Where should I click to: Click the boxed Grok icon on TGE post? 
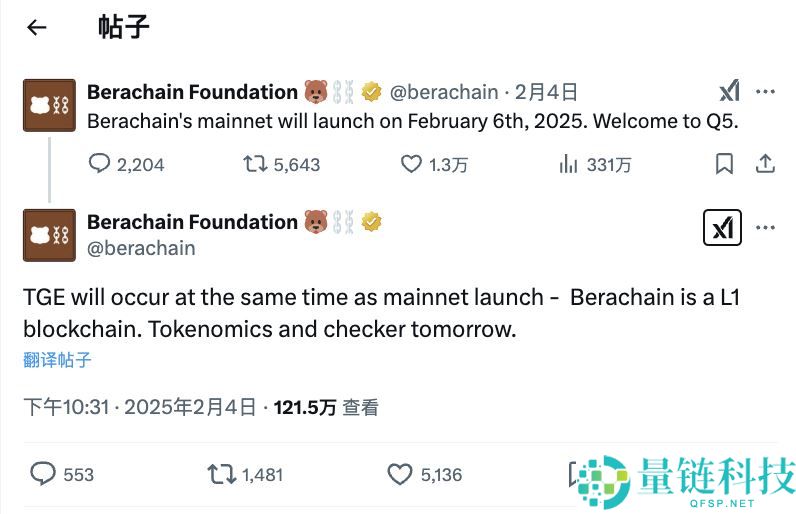(x=722, y=228)
